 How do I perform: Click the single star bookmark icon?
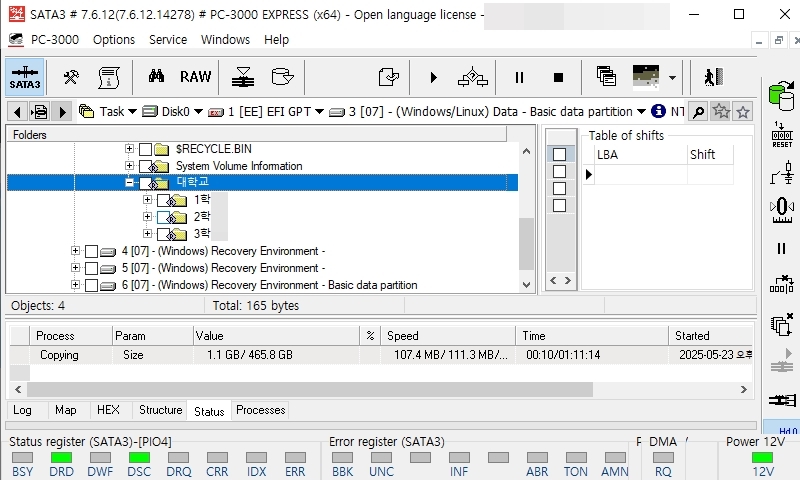[x=743, y=112]
